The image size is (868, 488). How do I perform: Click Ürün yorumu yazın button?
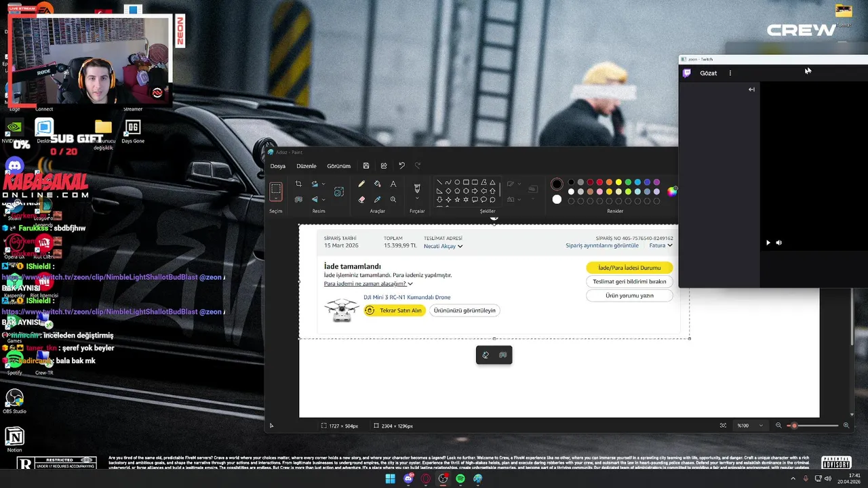(x=629, y=296)
